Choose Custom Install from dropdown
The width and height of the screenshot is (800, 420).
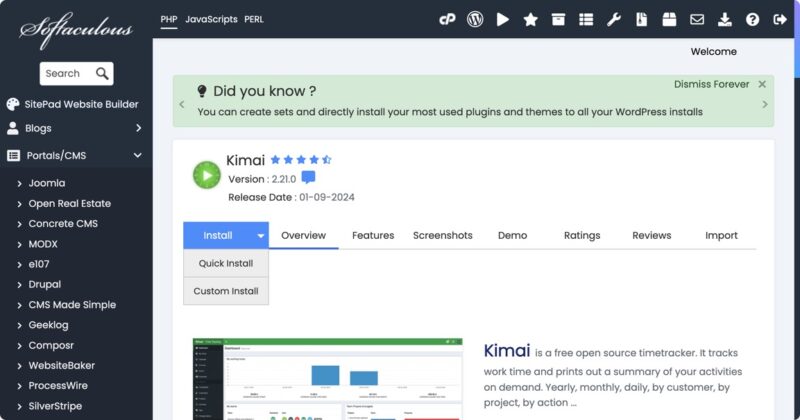pyautogui.click(x=226, y=291)
